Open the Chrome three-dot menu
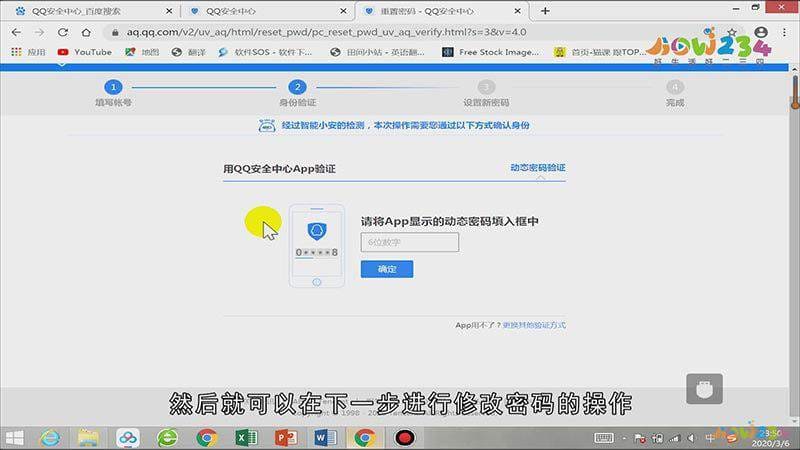The width and height of the screenshot is (800, 450). (x=784, y=32)
